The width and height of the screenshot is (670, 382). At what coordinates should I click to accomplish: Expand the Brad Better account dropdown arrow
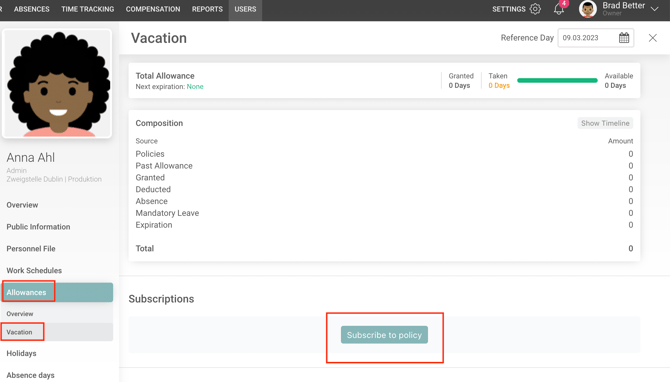coord(654,9)
